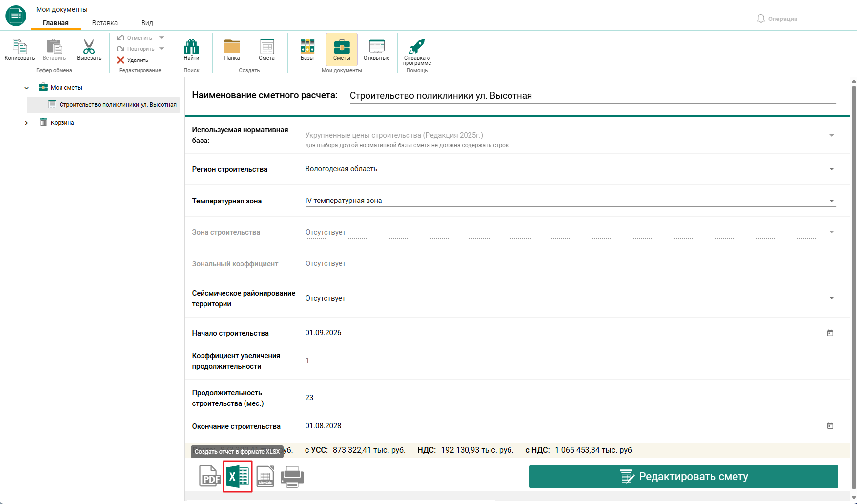Select the Сметы briefcase button
The height and width of the screenshot is (504, 857).
point(342,49)
